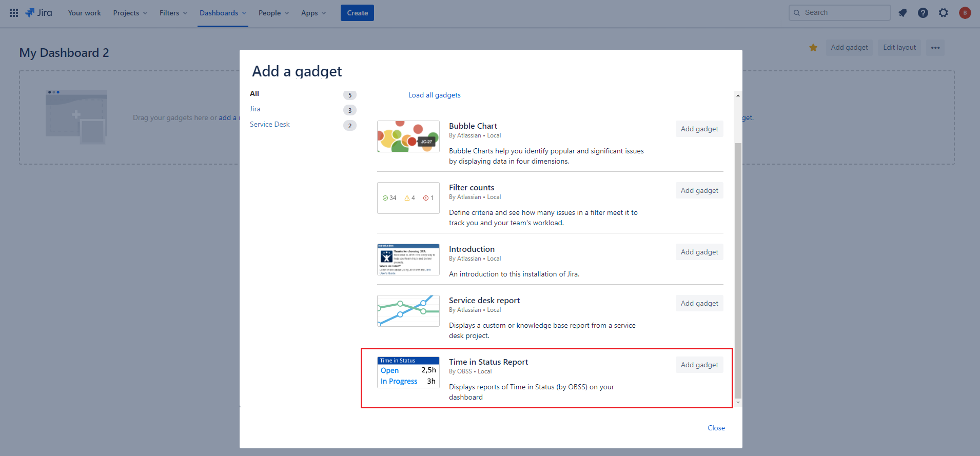The width and height of the screenshot is (980, 456).
Task: Open the settings gear icon
Action: click(944, 13)
